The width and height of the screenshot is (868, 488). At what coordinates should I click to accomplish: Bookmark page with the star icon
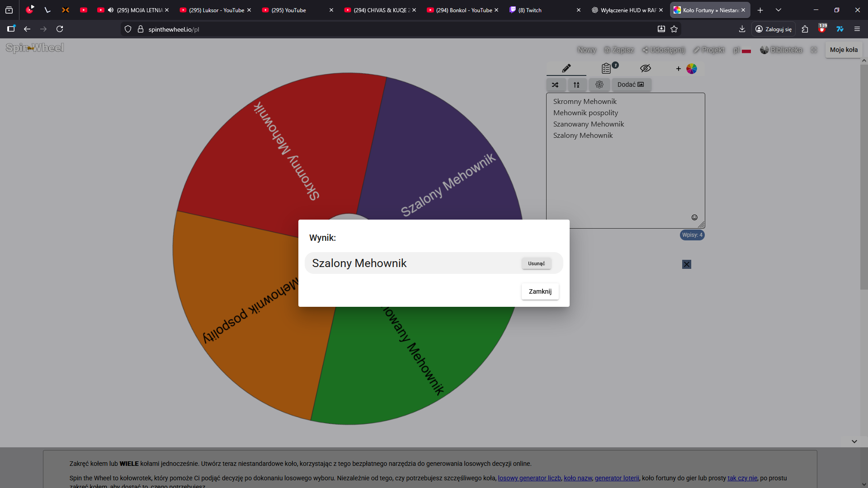pos(674,29)
